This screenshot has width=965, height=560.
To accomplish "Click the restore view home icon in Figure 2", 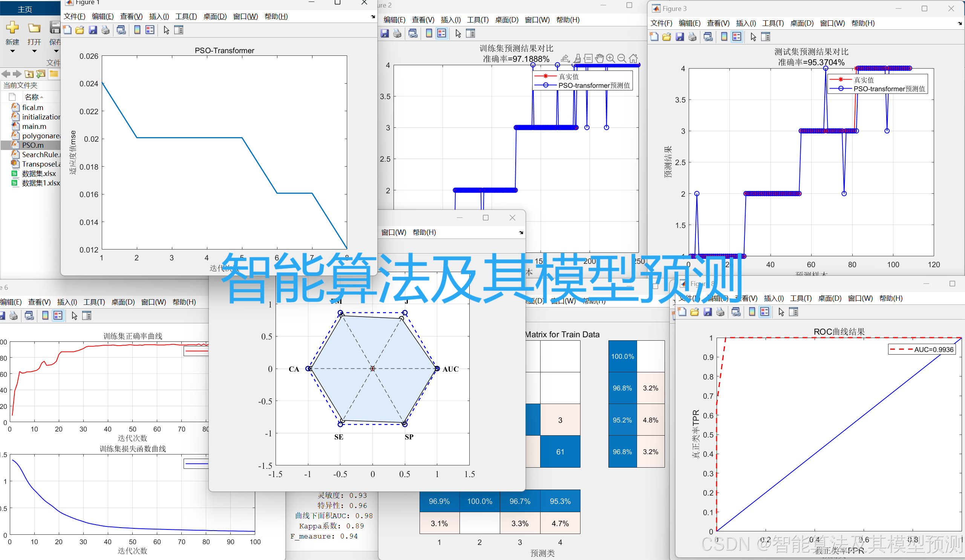I will pos(633,58).
